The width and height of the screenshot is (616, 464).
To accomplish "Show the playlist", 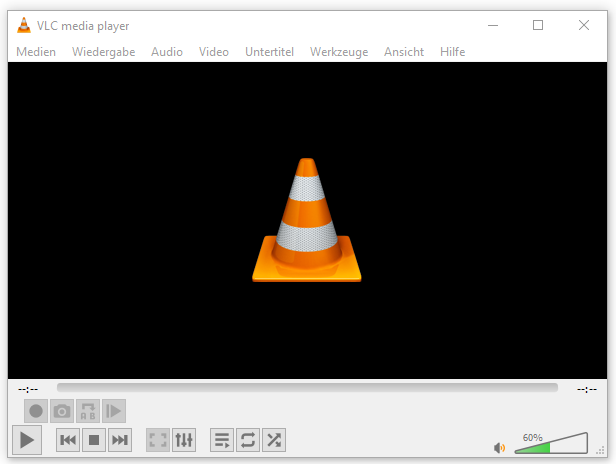I will (x=222, y=440).
